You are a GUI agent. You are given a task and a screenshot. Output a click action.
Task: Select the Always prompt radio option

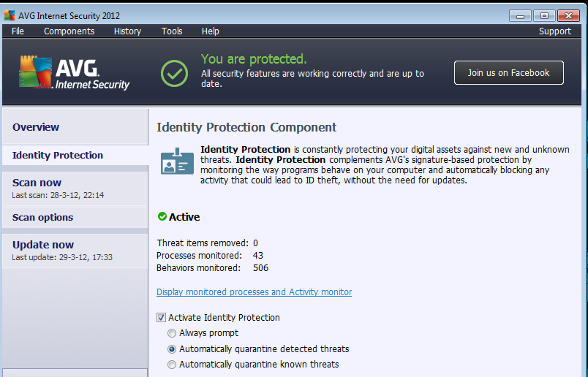pos(172,333)
